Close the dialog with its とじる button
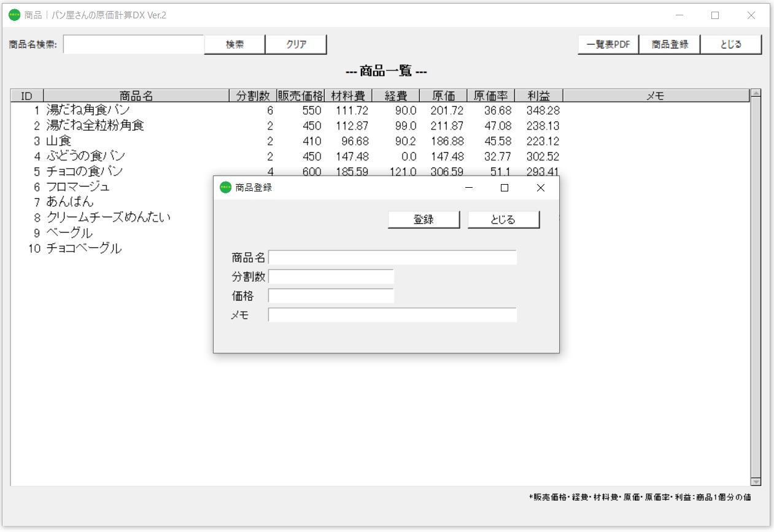This screenshot has width=774, height=532. pos(503,219)
